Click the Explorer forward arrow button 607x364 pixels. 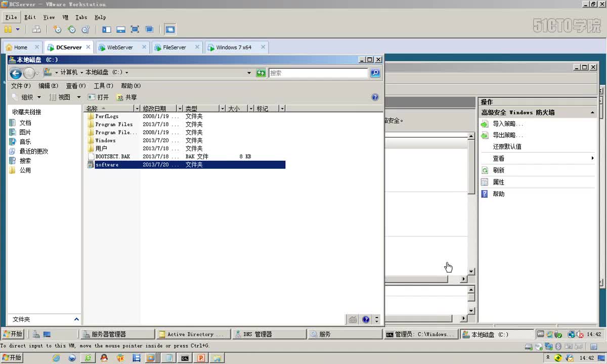pyautogui.click(x=29, y=73)
